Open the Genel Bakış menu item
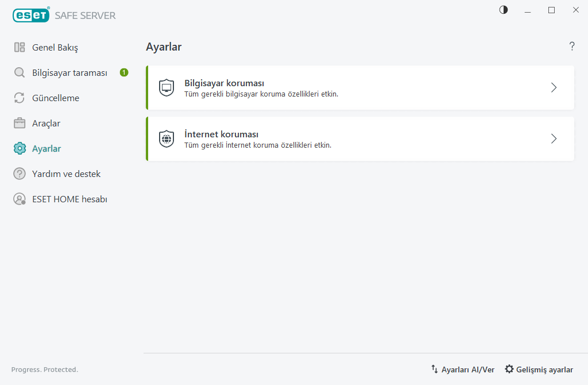The width and height of the screenshot is (588, 385). (55, 47)
